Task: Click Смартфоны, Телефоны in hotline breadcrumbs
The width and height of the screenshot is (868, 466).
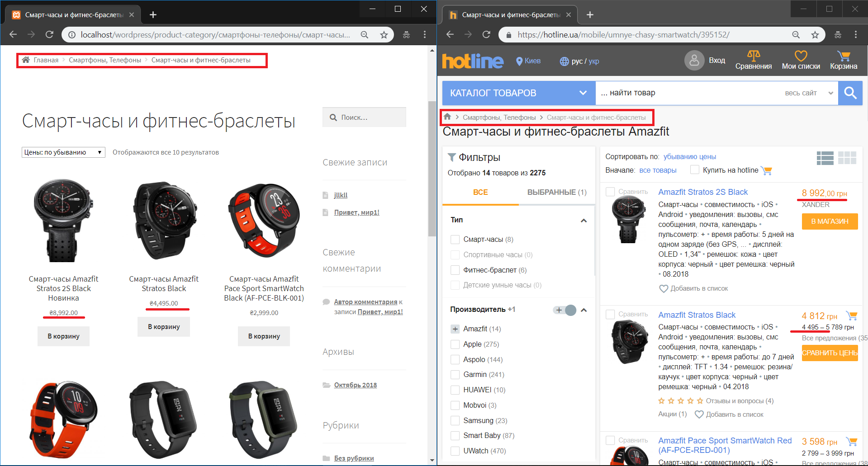Action: 499,118
